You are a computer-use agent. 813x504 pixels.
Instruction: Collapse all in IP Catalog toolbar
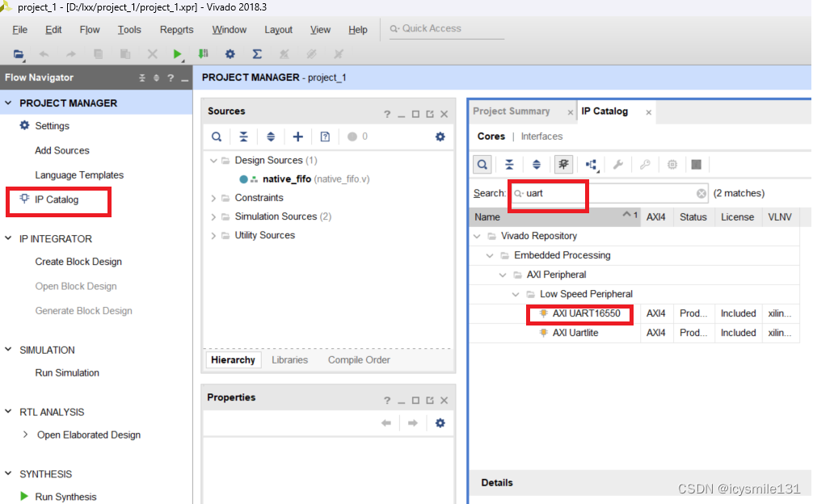coord(509,165)
